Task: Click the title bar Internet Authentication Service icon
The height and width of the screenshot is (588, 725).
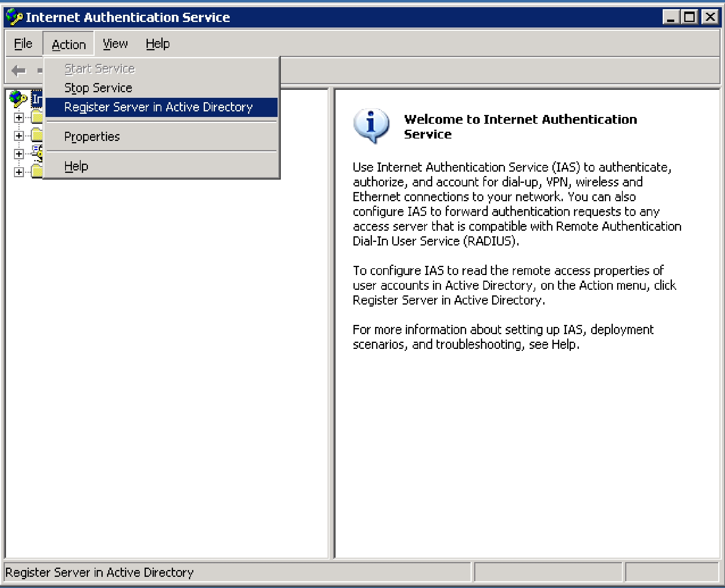Action: 14,17
